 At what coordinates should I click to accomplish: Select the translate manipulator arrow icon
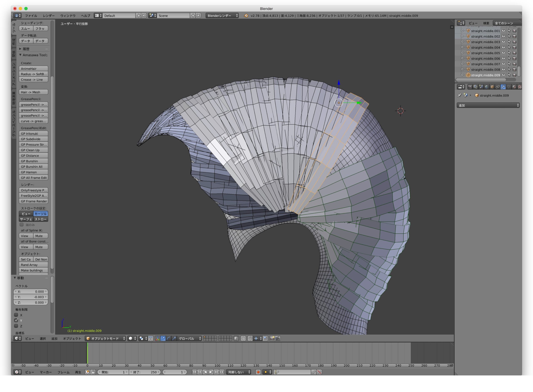[x=163, y=339]
